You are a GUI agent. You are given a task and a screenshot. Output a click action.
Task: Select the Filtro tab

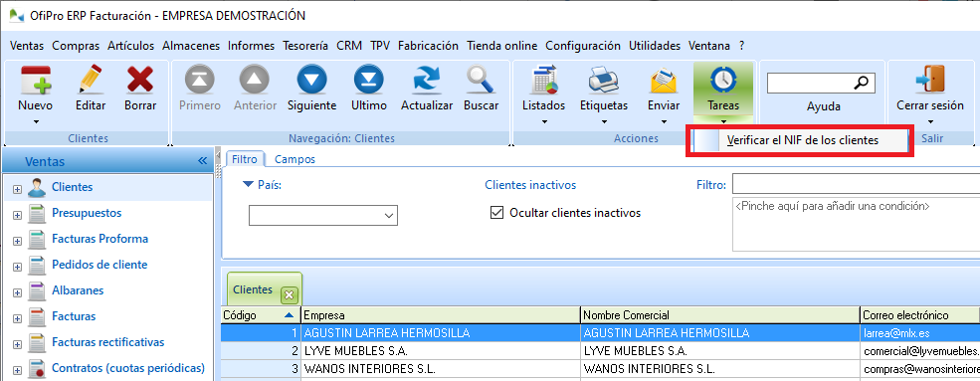point(245,159)
